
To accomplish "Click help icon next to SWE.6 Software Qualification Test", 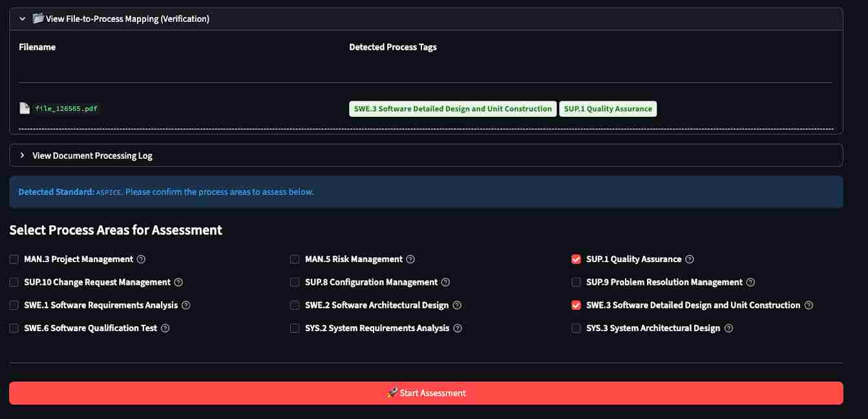I will pyautogui.click(x=165, y=328).
